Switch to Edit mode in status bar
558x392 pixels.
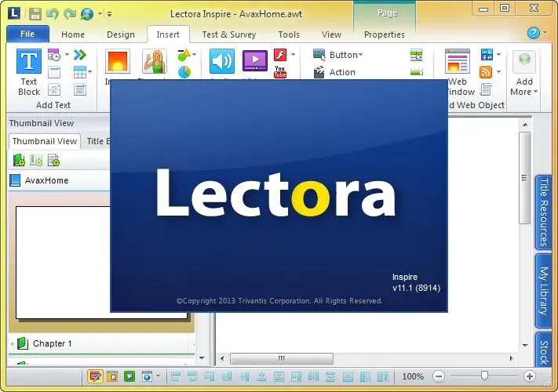coord(95,376)
